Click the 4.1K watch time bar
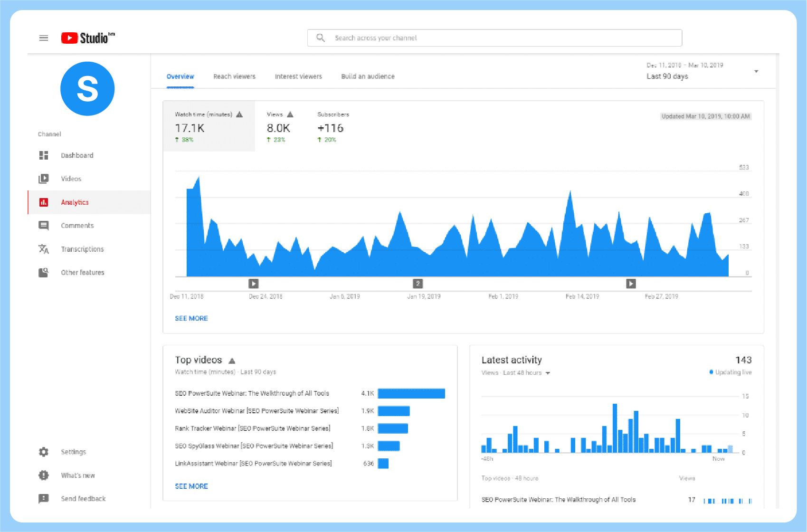 tap(411, 393)
